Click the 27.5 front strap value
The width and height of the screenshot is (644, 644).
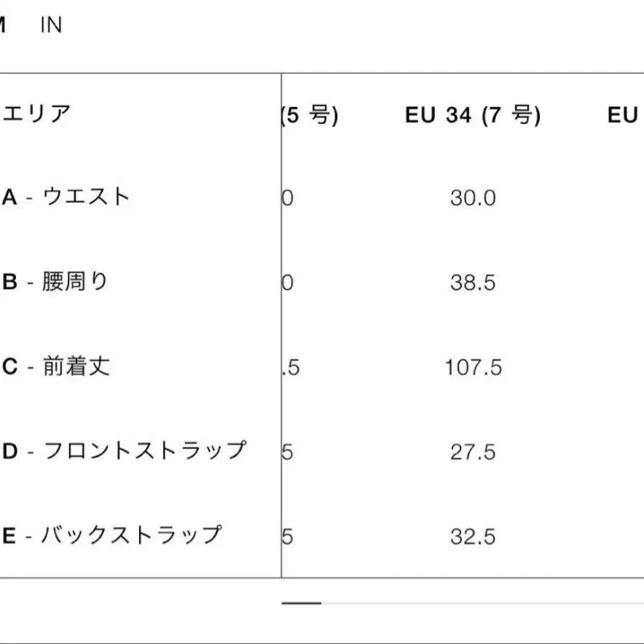473,452
